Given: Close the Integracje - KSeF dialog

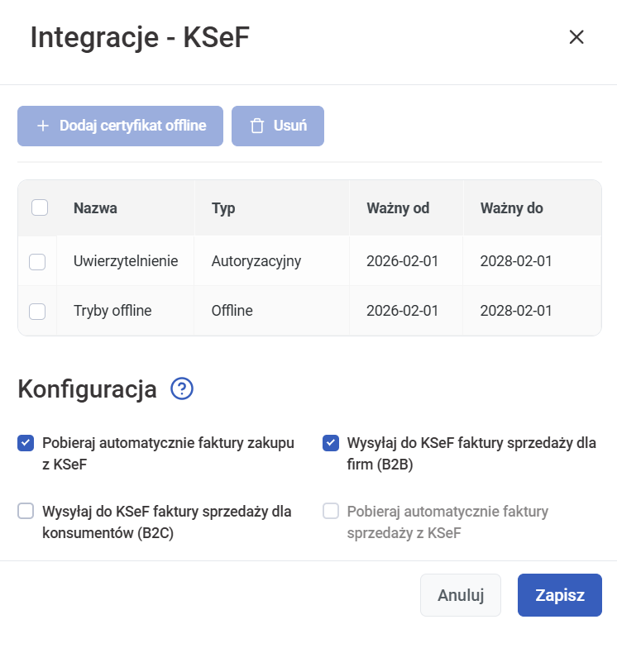Looking at the screenshot, I should click(x=576, y=37).
